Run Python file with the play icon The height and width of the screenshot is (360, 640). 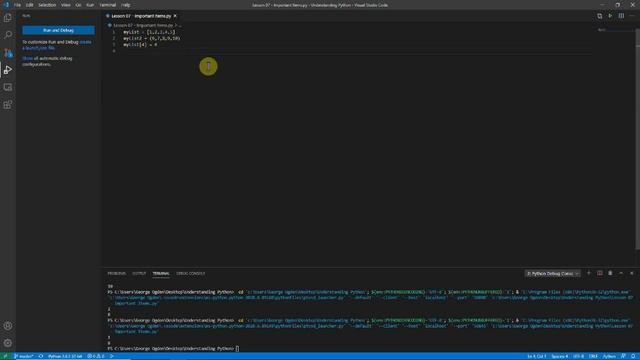[x=610, y=16]
